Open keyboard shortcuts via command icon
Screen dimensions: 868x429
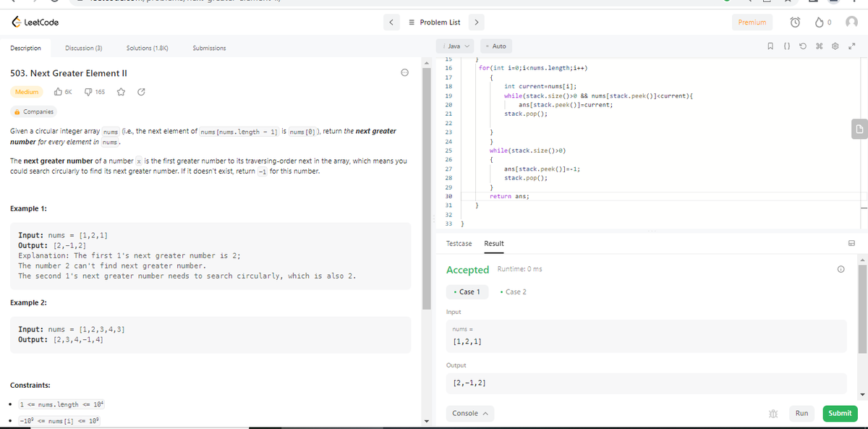pos(818,46)
